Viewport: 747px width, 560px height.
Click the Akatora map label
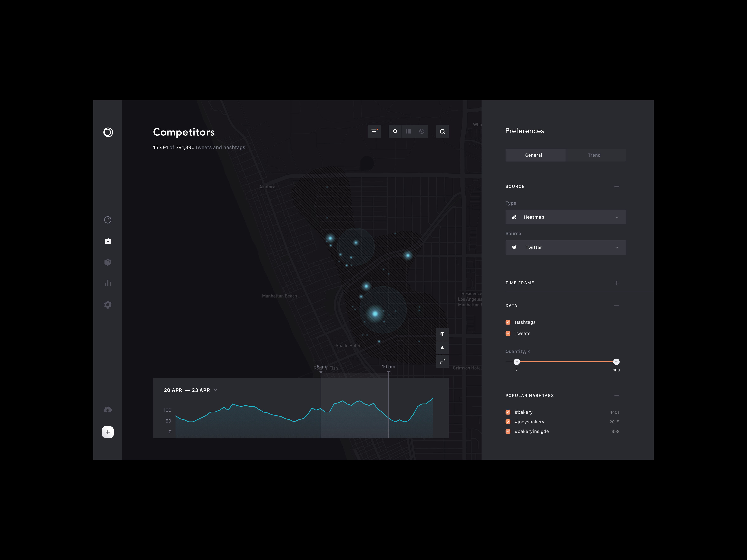click(267, 187)
